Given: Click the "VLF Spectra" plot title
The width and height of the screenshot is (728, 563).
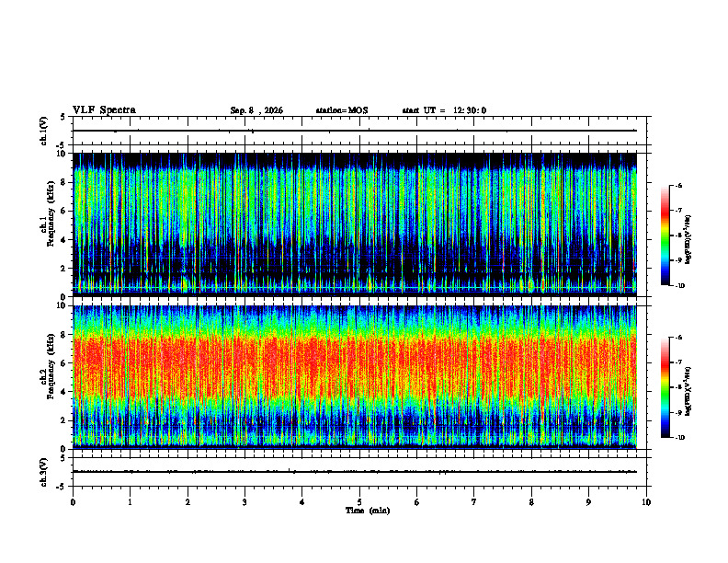Looking at the screenshot, I should point(104,110).
